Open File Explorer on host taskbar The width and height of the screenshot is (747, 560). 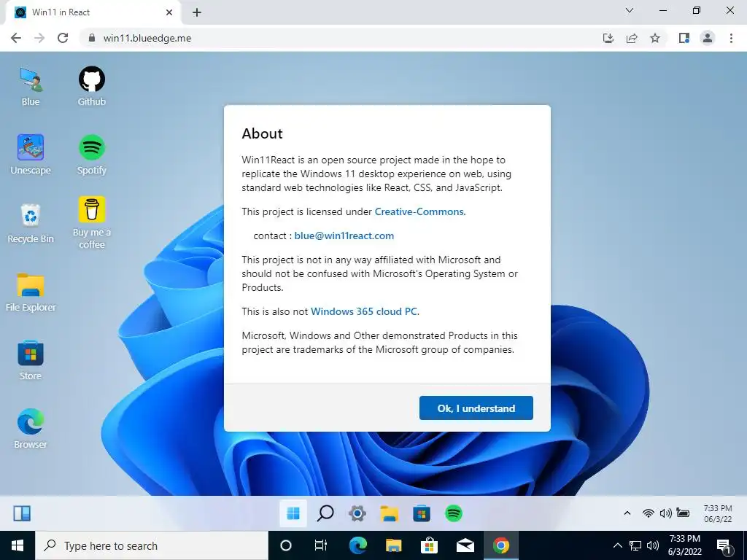point(393,545)
